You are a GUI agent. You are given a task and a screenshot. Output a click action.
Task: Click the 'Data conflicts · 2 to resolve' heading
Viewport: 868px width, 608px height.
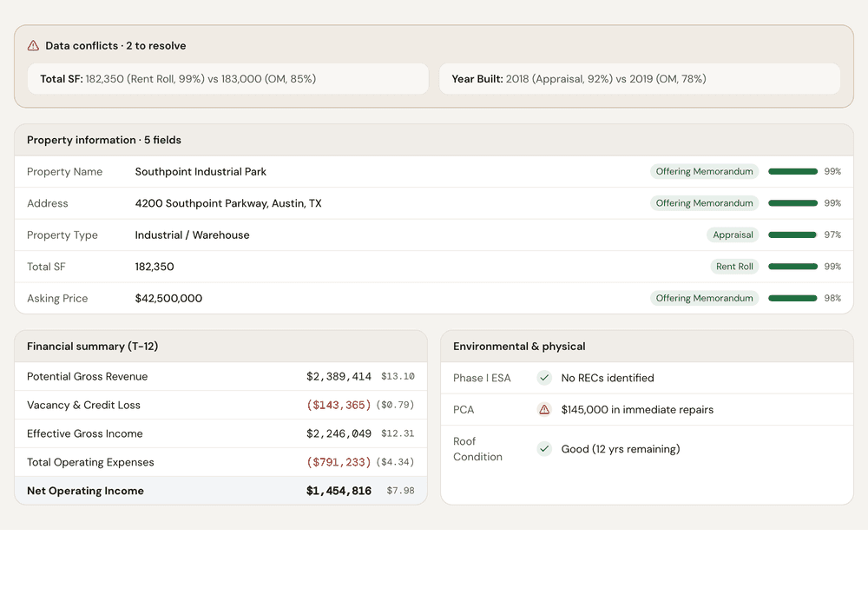coord(115,45)
